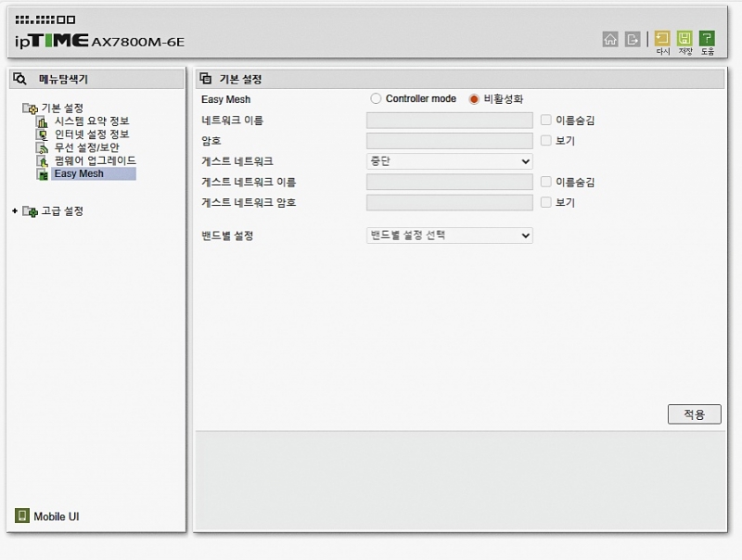Viewport: 742px width, 560px height.
Task: Open the 도움 (help) question icon
Action: (707, 39)
